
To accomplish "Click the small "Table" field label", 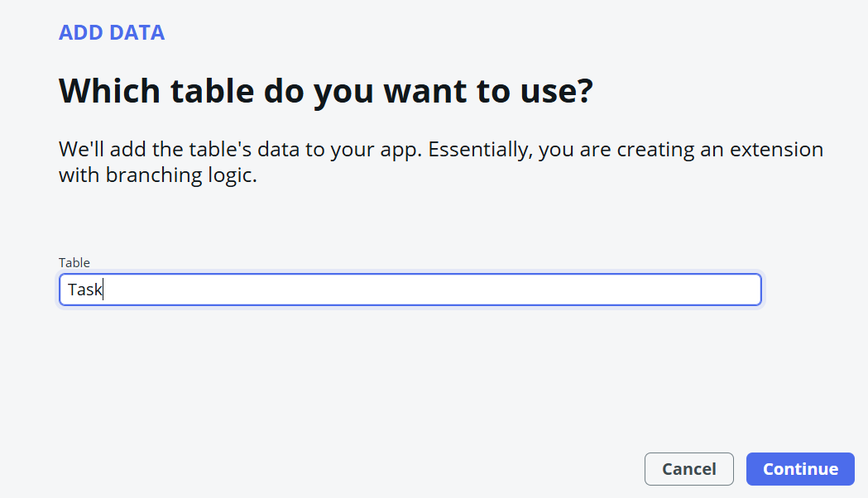I will click(x=74, y=263).
